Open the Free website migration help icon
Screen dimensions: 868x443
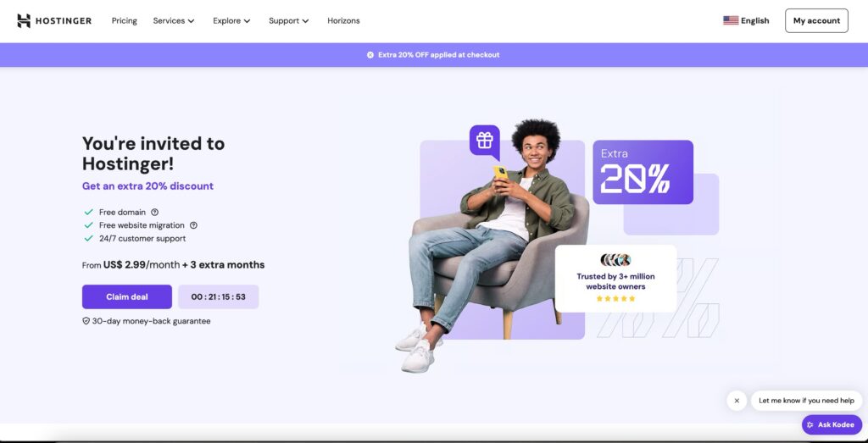pyautogui.click(x=194, y=225)
